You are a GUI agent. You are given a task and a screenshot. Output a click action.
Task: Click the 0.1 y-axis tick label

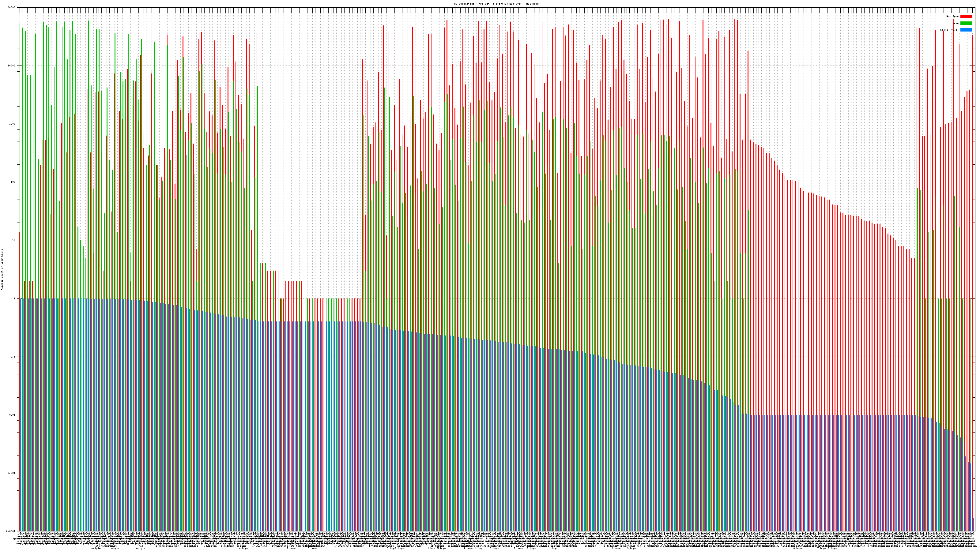click(13, 357)
